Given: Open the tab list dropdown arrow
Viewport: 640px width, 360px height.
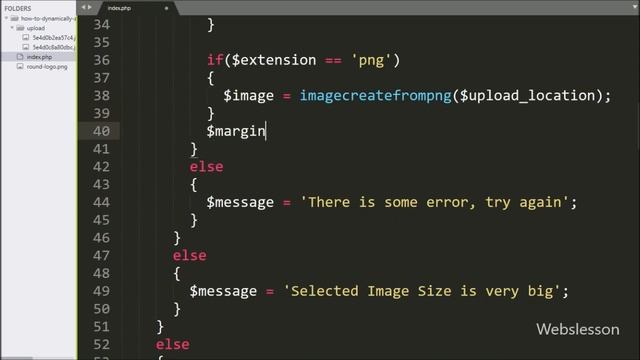Looking at the screenshot, I should tap(635, 7).
